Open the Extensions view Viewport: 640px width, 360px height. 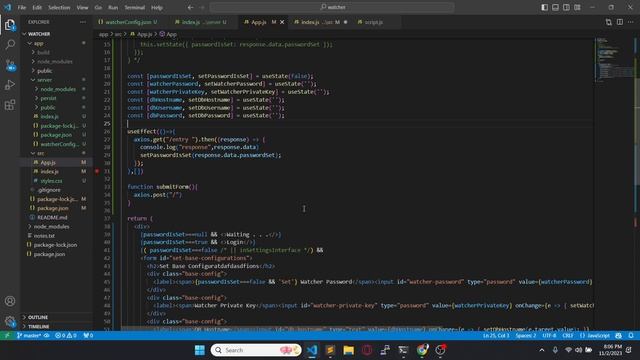[x=10, y=105]
